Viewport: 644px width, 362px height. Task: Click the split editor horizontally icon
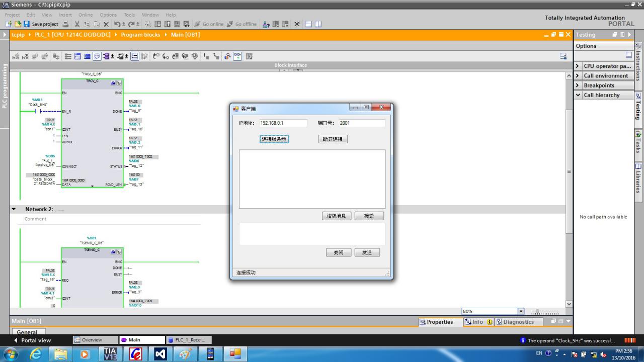tap(308, 24)
